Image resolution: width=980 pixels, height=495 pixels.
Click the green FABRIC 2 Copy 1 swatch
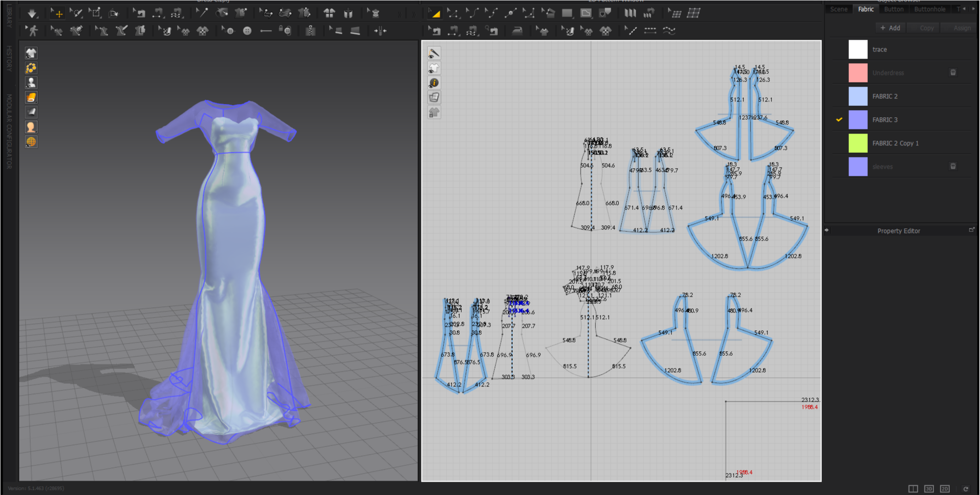pyautogui.click(x=858, y=143)
